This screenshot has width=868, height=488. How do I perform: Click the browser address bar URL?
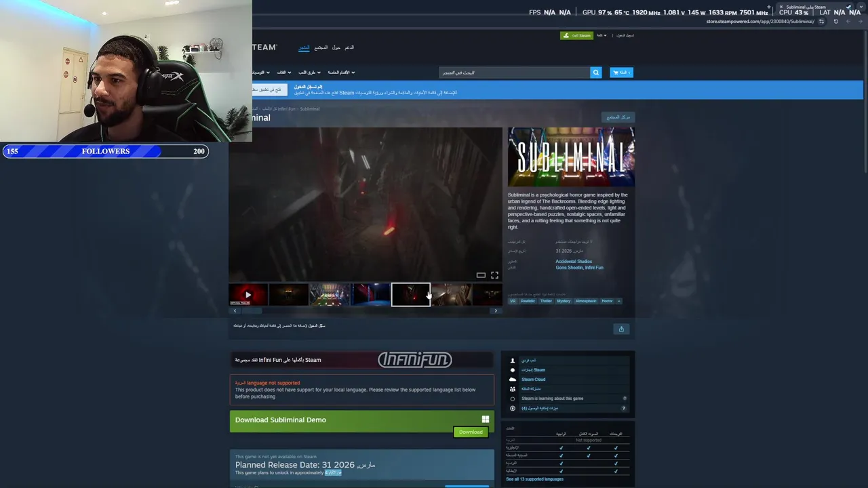click(x=759, y=22)
